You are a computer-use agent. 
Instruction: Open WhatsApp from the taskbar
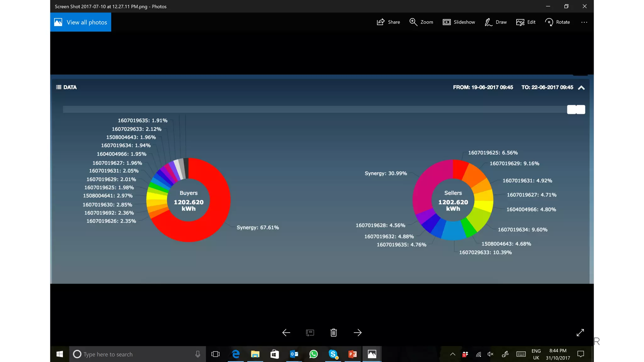(x=314, y=354)
